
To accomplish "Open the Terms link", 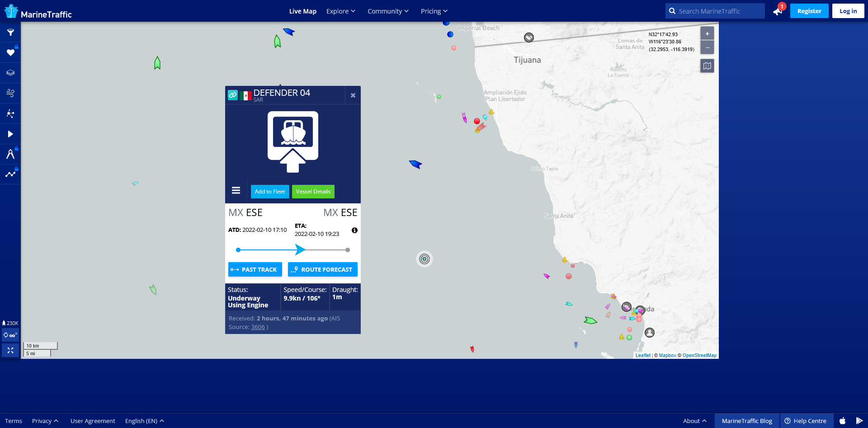I will tap(14, 421).
